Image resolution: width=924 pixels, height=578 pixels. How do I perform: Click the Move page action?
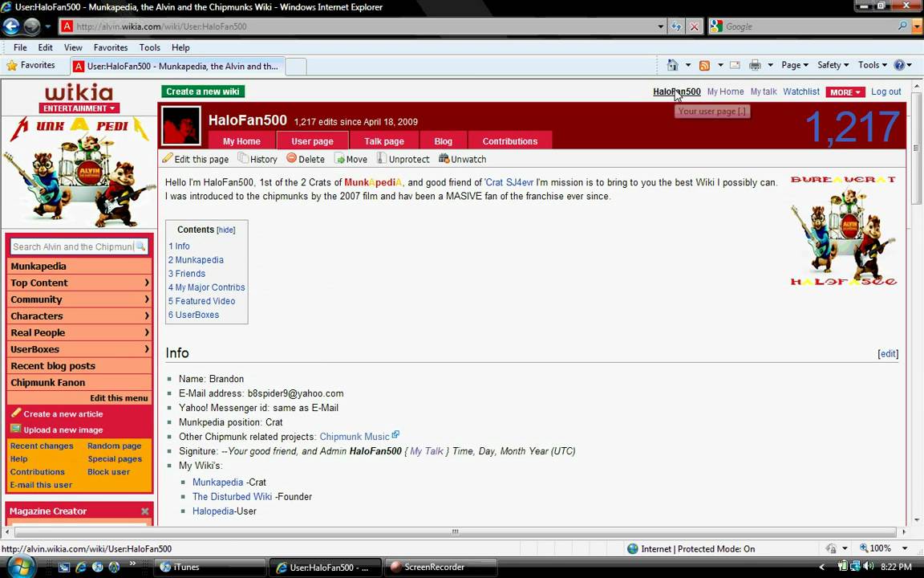pos(351,159)
